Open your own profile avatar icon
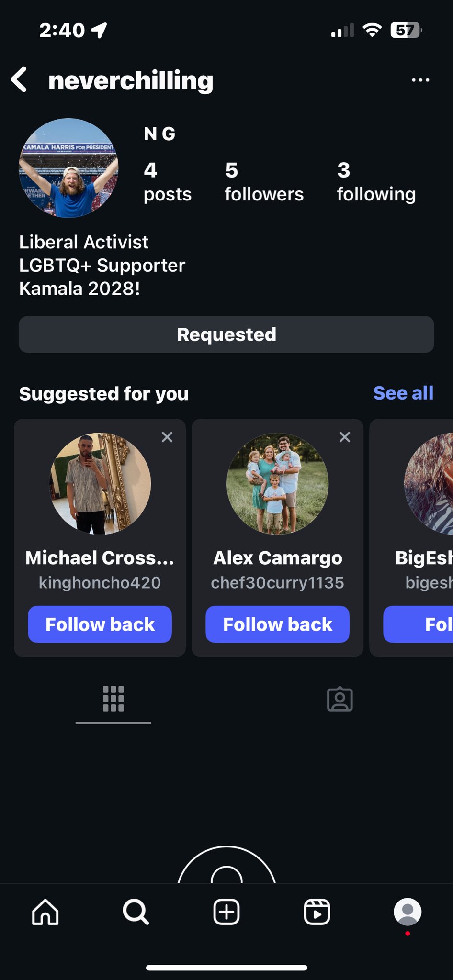 tap(407, 912)
